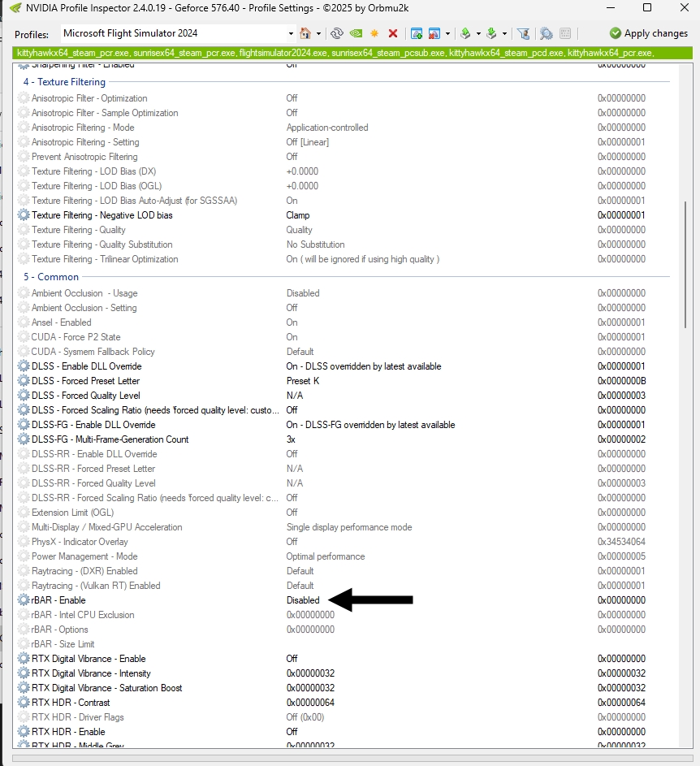Select 'Clamp' value of Negative LOD bias
The height and width of the screenshot is (766, 700).
pyautogui.click(x=298, y=215)
